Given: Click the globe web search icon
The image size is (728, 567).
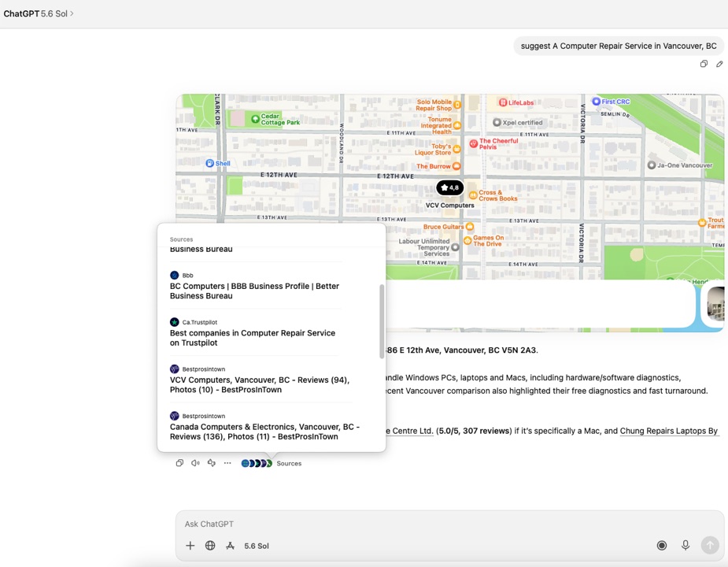Looking at the screenshot, I should point(210,546).
